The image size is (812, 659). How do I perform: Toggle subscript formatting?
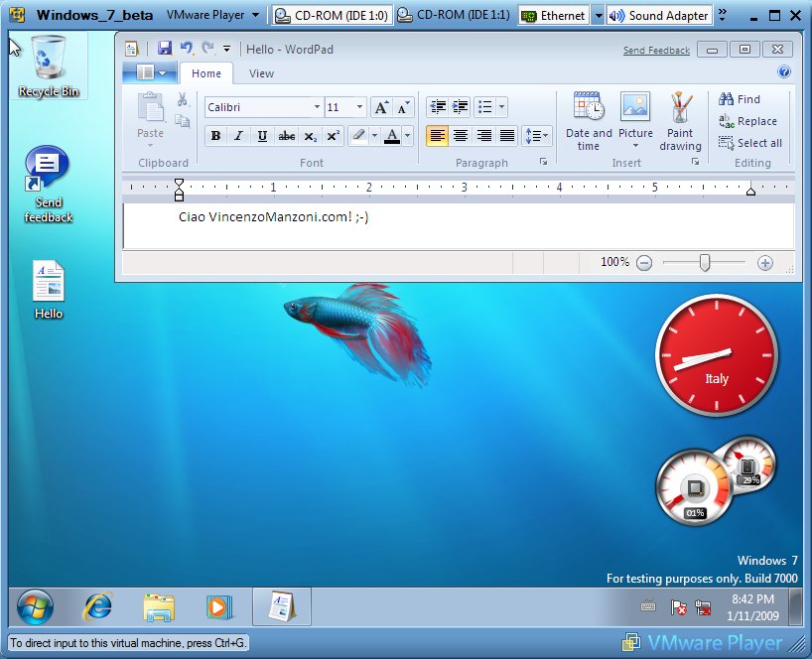pyautogui.click(x=310, y=136)
